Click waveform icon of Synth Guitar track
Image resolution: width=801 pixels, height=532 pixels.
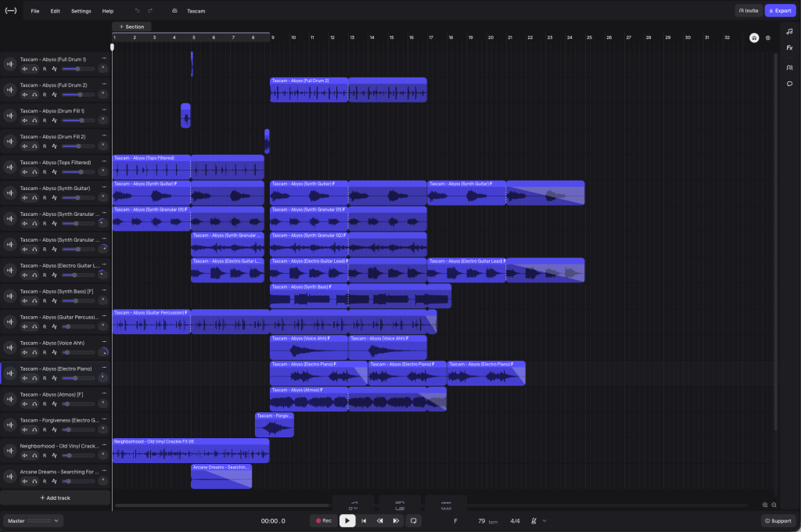pos(9,192)
